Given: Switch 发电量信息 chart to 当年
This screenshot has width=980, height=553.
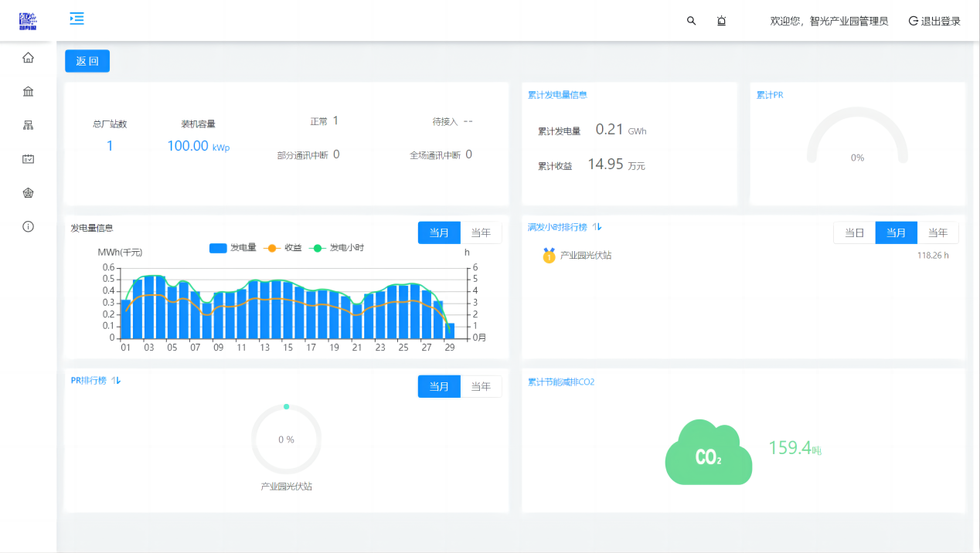Looking at the screenshot, I should point(481,232).
